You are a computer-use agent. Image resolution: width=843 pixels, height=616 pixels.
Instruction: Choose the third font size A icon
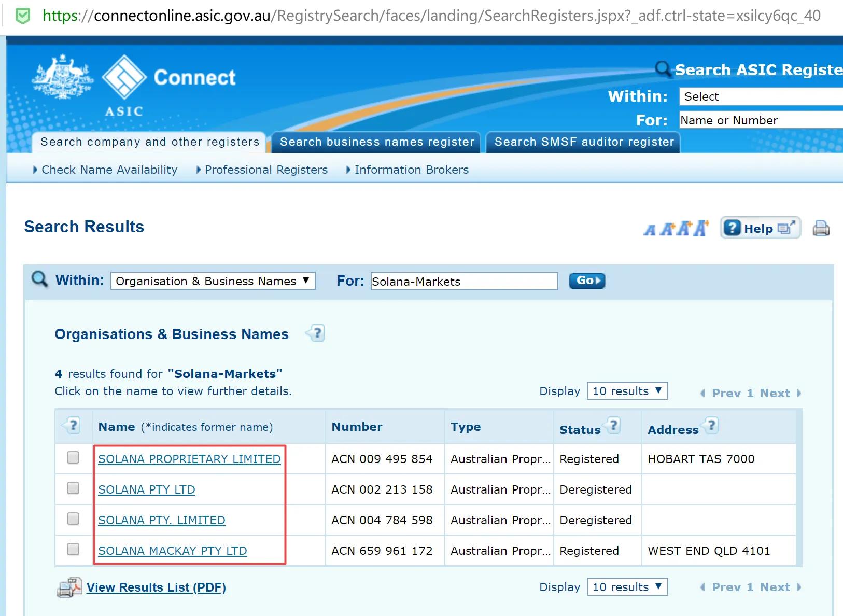[x=685, y=228]
